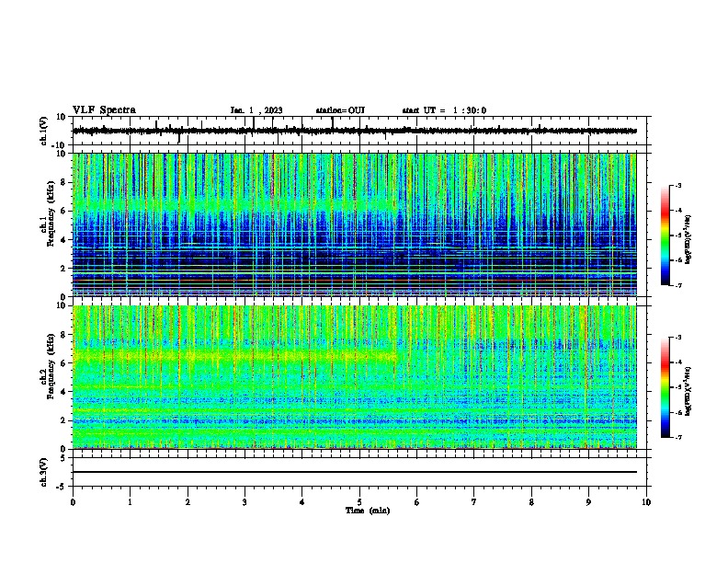Click the "5" tick on ch.3(V) axis
Screen dimensions: 728x563
click(63, 457)
